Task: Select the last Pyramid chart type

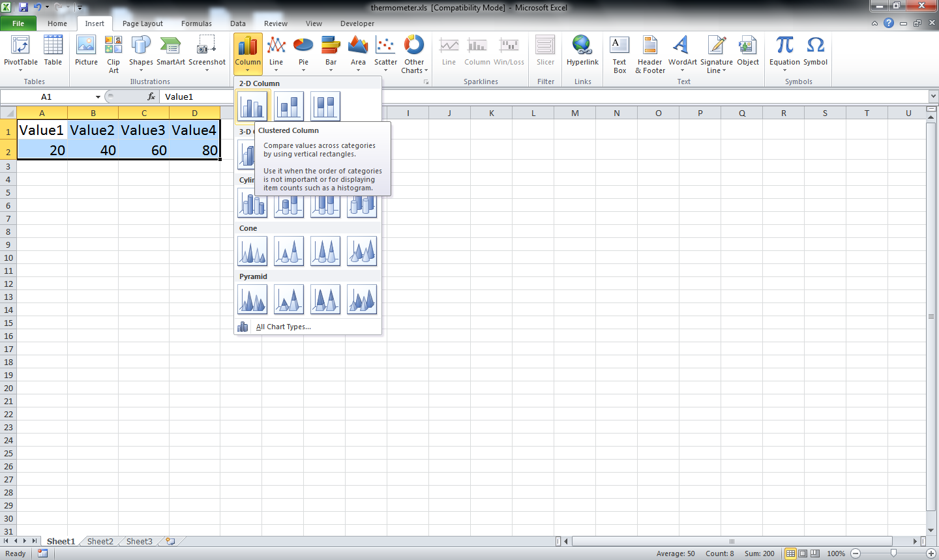Action: click(362, 299)
